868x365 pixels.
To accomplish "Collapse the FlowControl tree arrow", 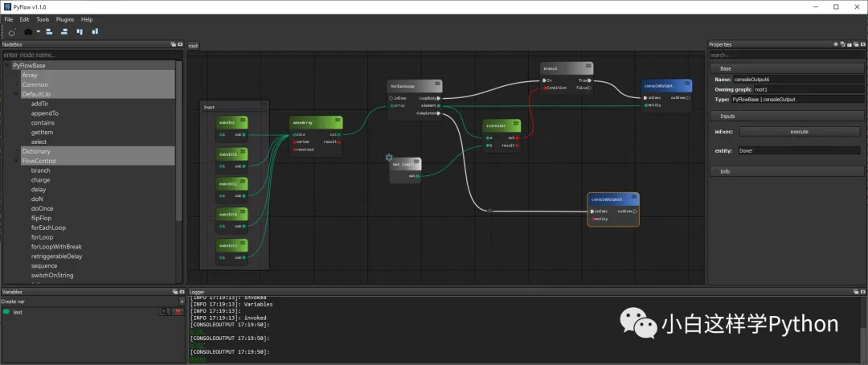I will pos(17,161).
